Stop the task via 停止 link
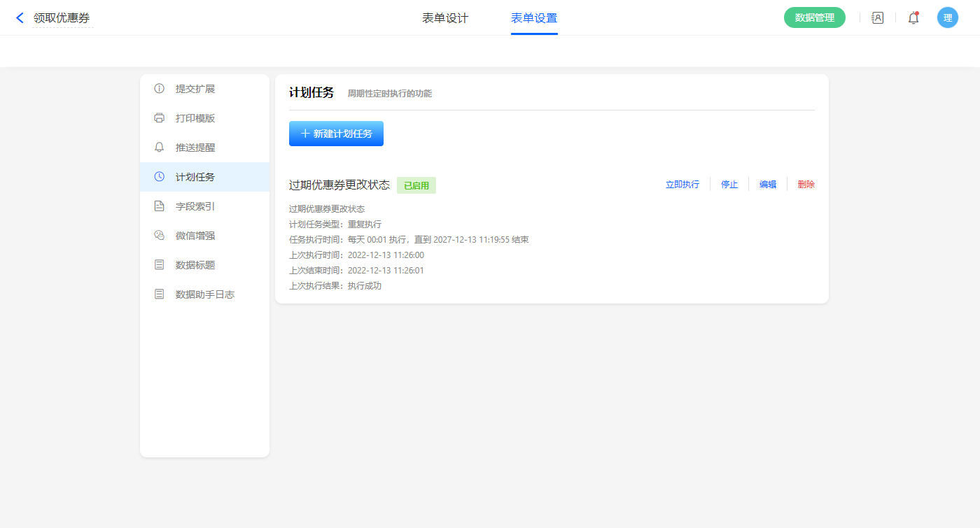Screen dimensions: 980x528 729,185
